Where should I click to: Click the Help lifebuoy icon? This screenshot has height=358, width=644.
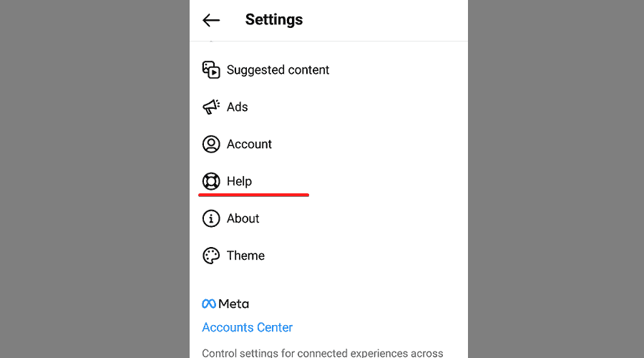point(211,181)
